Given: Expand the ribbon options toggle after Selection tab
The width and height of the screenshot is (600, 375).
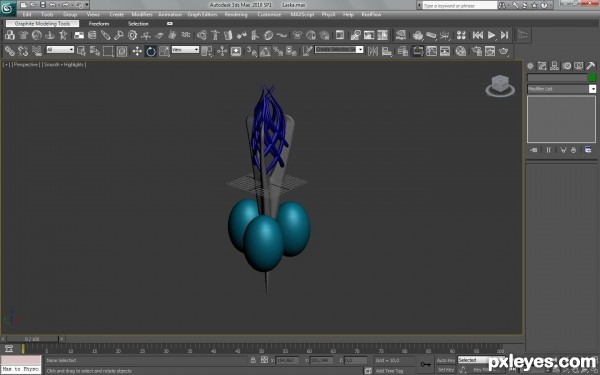Looking at the screenshot, I should [x=170, y=23].
